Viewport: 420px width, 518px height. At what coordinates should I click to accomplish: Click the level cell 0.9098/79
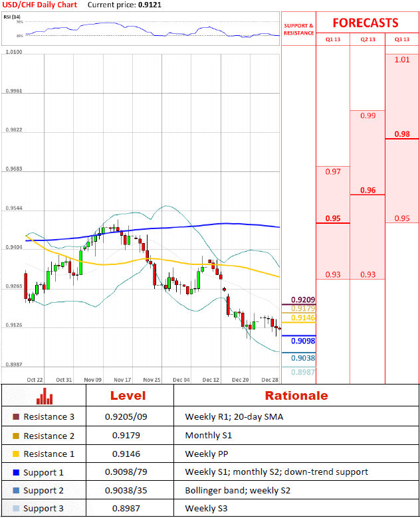click(x=126, y=472)
